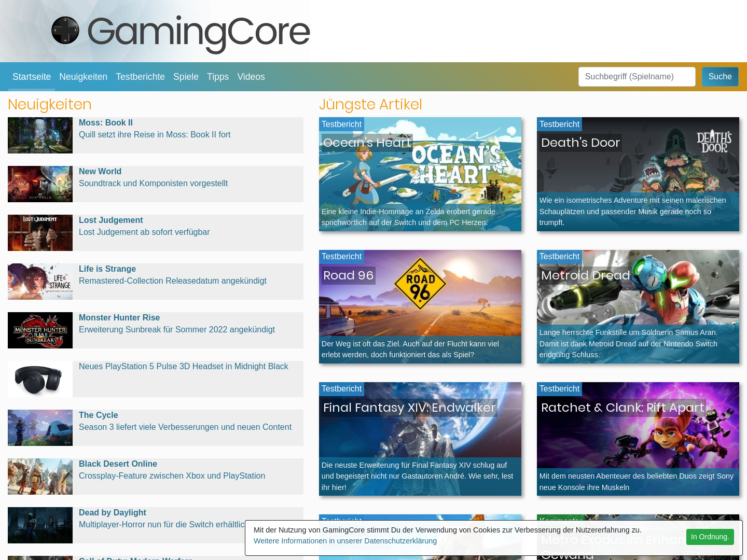Open the Moss: Book II thumbnail
747x560 pixels.
40,135
